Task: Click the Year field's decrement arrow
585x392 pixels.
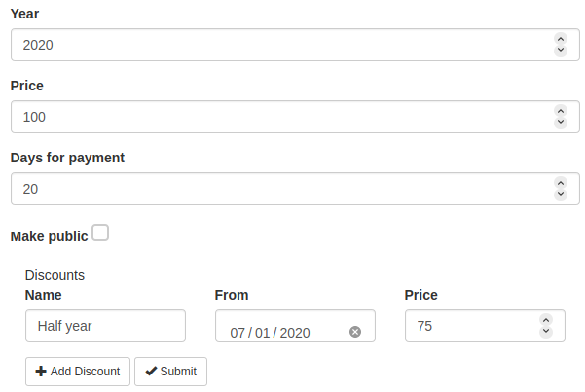Action: pos(560,50)
